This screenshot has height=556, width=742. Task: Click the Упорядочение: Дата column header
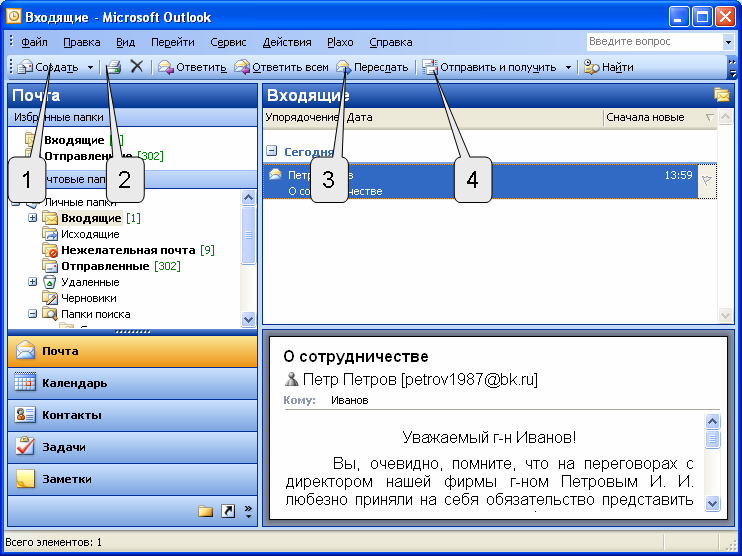coord(318,117)
